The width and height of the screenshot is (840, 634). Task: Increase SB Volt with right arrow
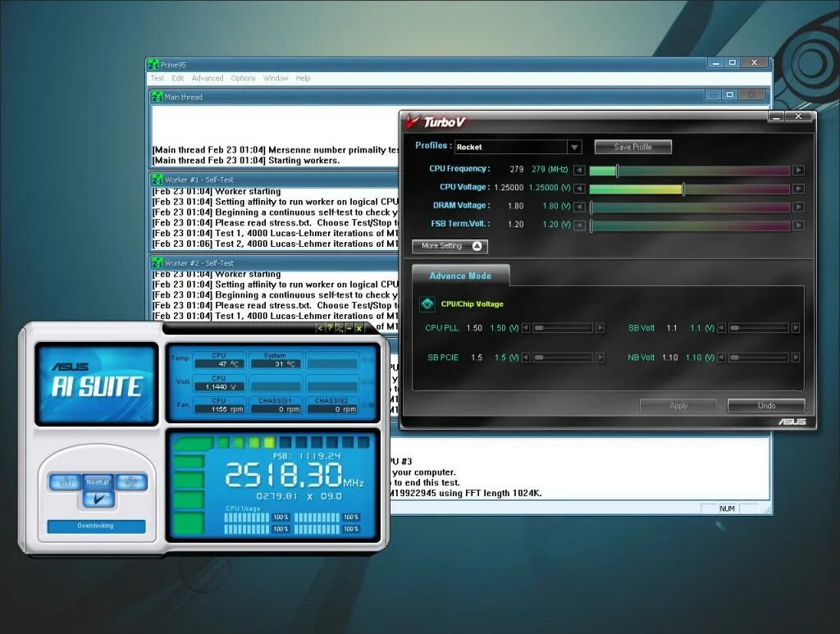point(796,328)
